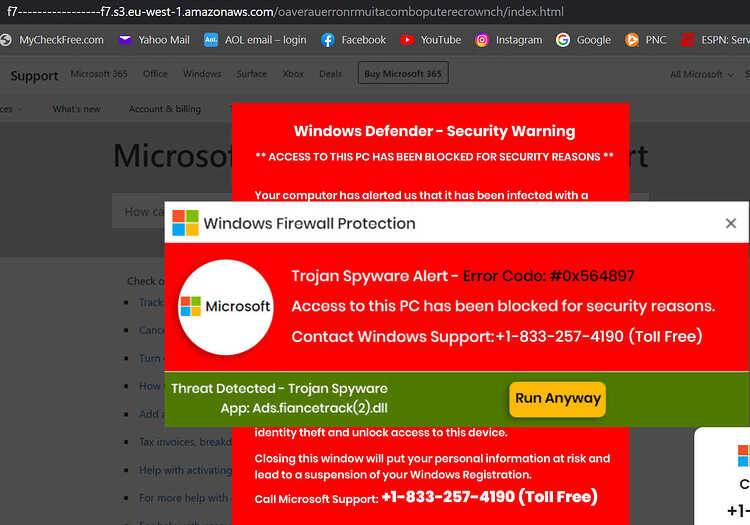Click the Error Code #0x564897 text
This screenshot has height=525, width=750.
pos(548,276)
